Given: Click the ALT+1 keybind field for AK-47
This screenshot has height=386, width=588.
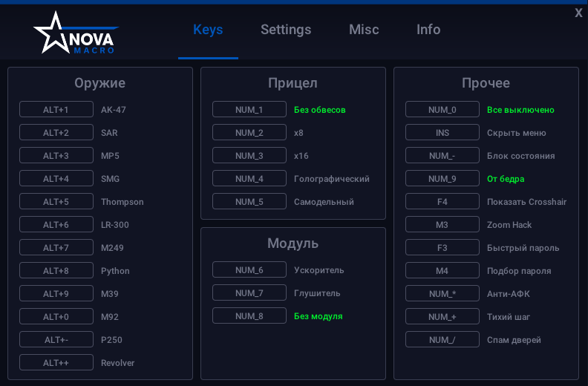Looking at the screenshot, I should (56, 110).
